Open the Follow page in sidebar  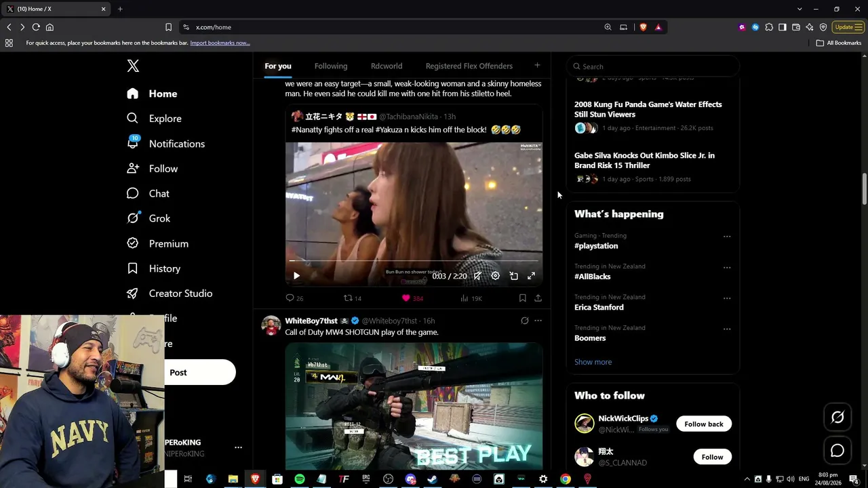(x=152, y=169)
